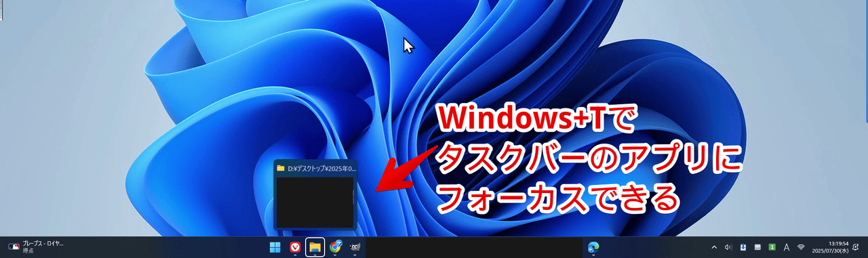Click the D:¥デスクトップ preview title
The image size is (868, 258).
pyautogui.click(x=322, y=168)
